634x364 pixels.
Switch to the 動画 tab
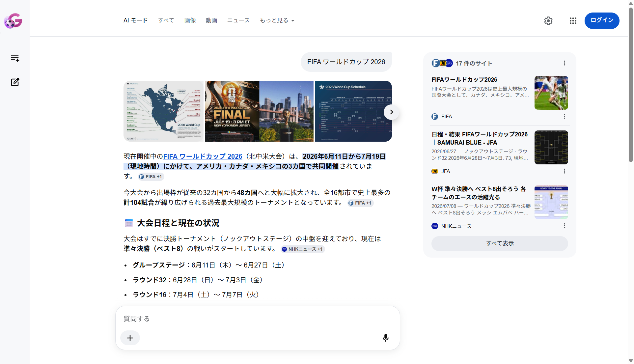click(211, 20)
